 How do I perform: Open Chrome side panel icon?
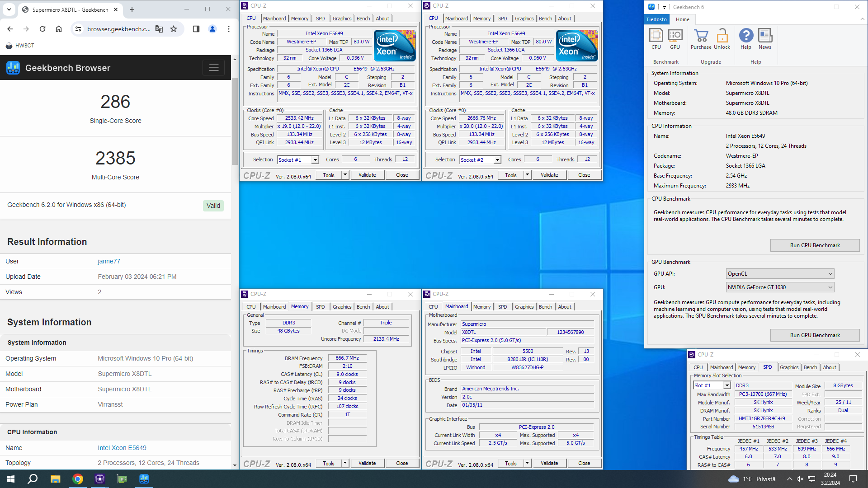pyautogui.click(x=196, y=29)
